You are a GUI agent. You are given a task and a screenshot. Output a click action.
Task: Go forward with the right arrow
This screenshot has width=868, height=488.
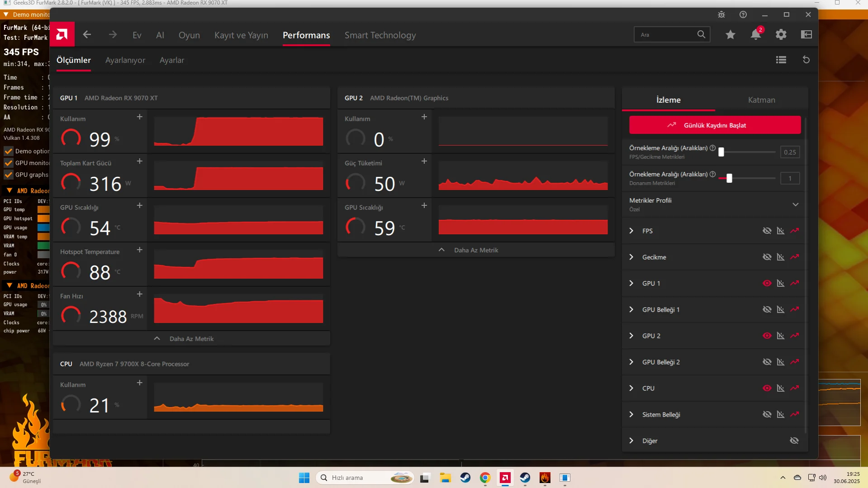pos(113,34)
